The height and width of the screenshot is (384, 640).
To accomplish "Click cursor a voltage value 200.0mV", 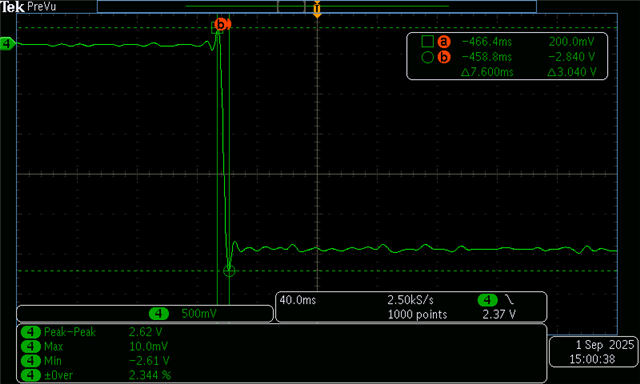I will coord(571,42).
